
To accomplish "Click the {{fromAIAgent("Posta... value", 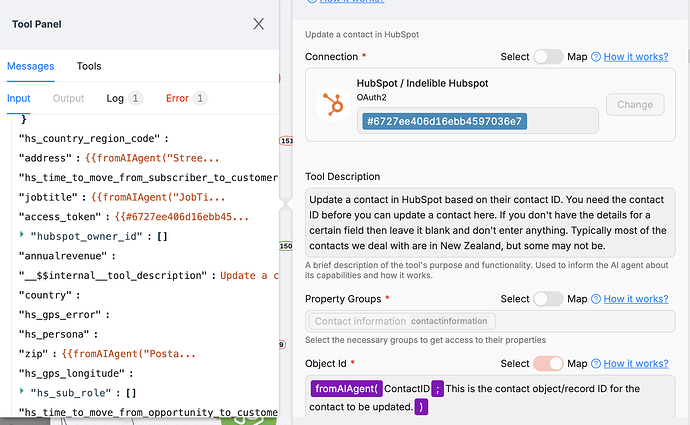I will click(128, 354).
